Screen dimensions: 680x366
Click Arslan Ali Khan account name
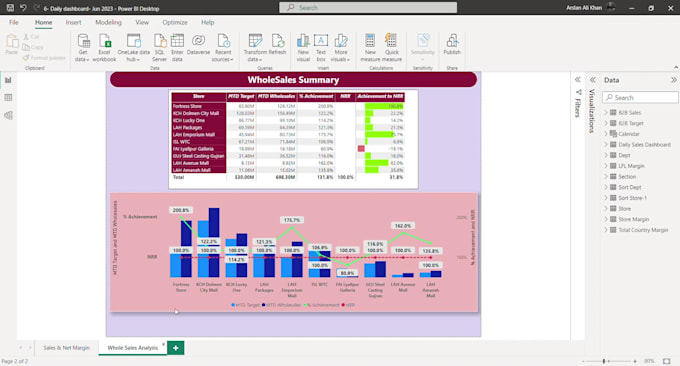point(584,8)
